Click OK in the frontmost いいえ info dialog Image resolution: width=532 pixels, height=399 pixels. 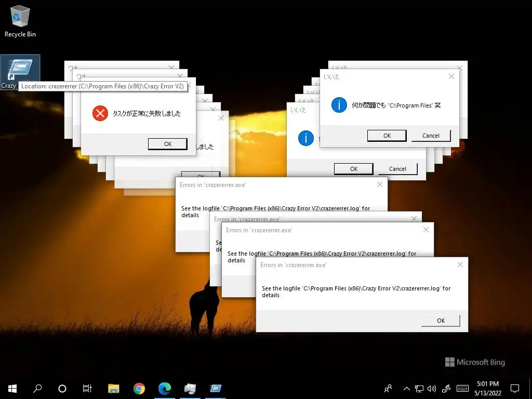(387, 136)
